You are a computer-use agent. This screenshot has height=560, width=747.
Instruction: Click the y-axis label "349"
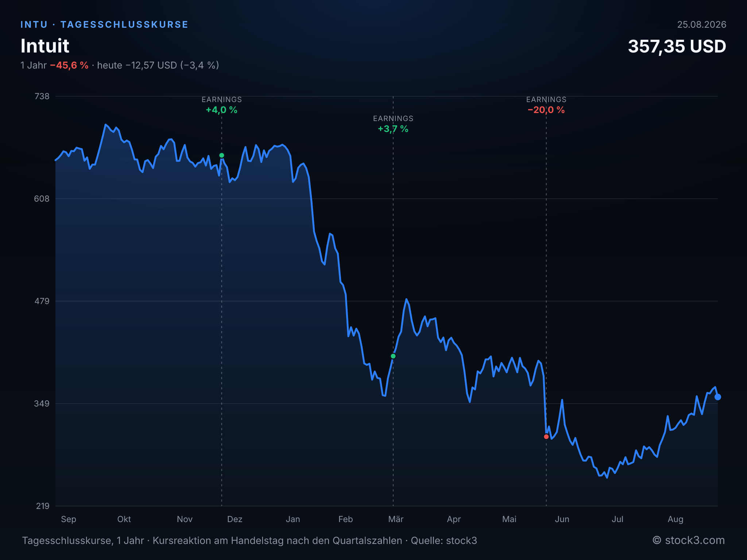point(42,404)
